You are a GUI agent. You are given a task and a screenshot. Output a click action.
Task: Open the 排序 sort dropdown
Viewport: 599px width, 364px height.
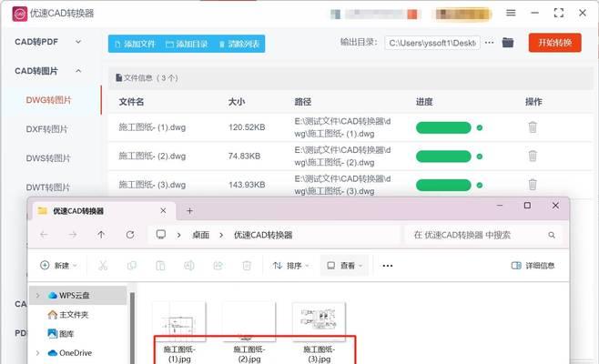pyautogui.click(x=291, y=265)
